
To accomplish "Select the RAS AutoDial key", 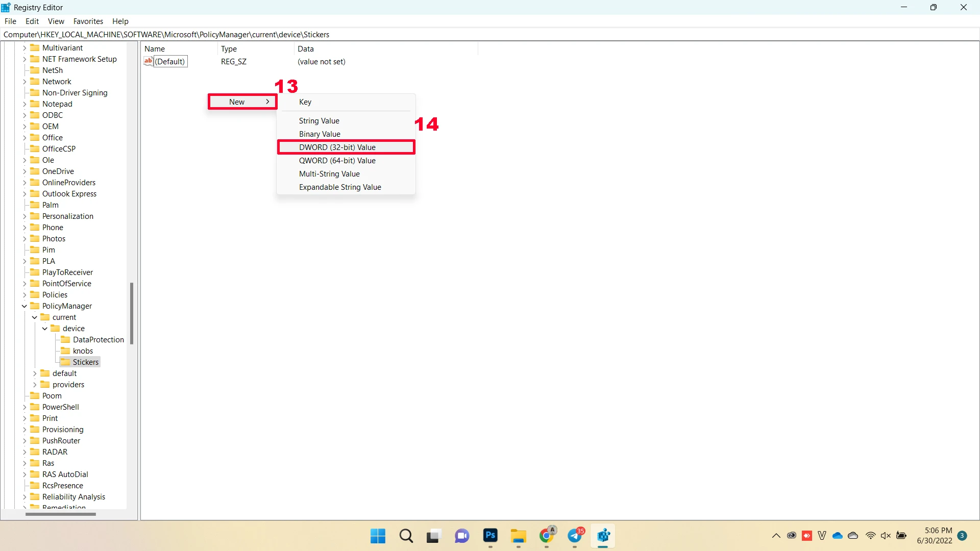I will 65,474.
